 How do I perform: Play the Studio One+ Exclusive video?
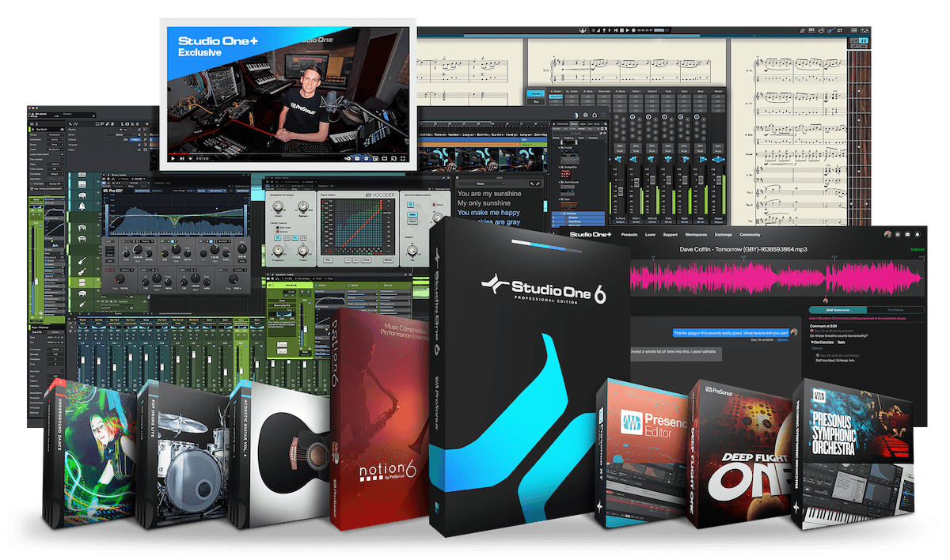tap(173, 158)
